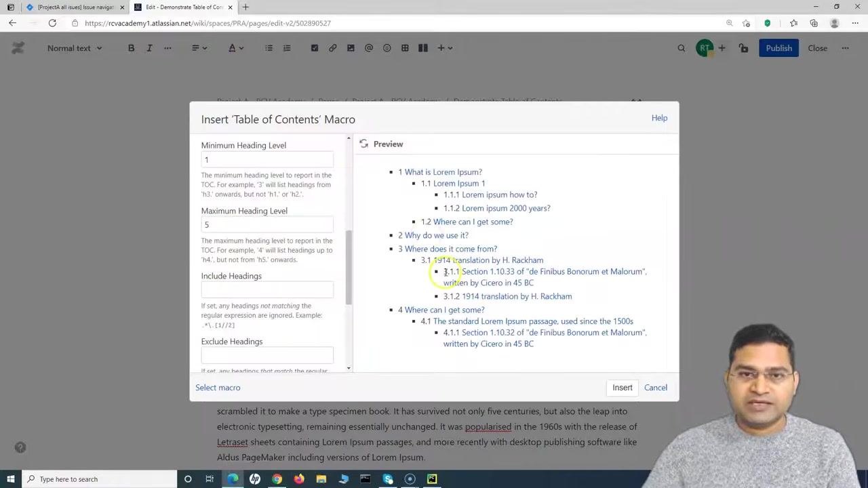This screenshot has width=868, height=488.
Task: Switch to the ProjectA all issues tab
Action: [x=75, y=7]
